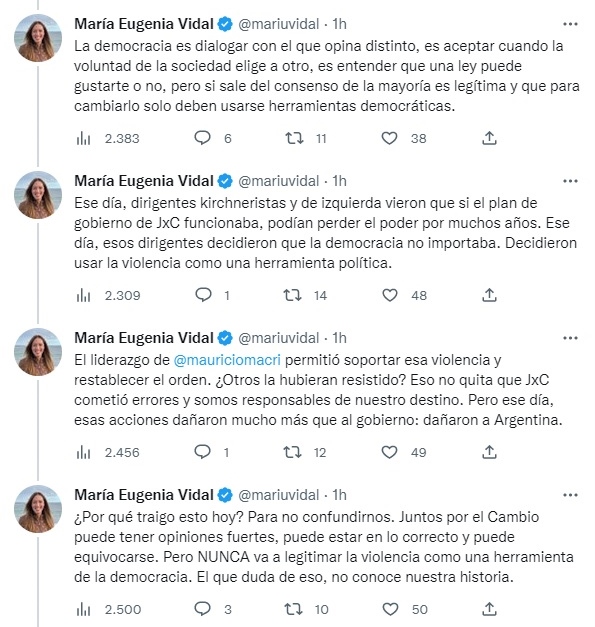Open reply on tweet with 3 comments

(202, 609)
